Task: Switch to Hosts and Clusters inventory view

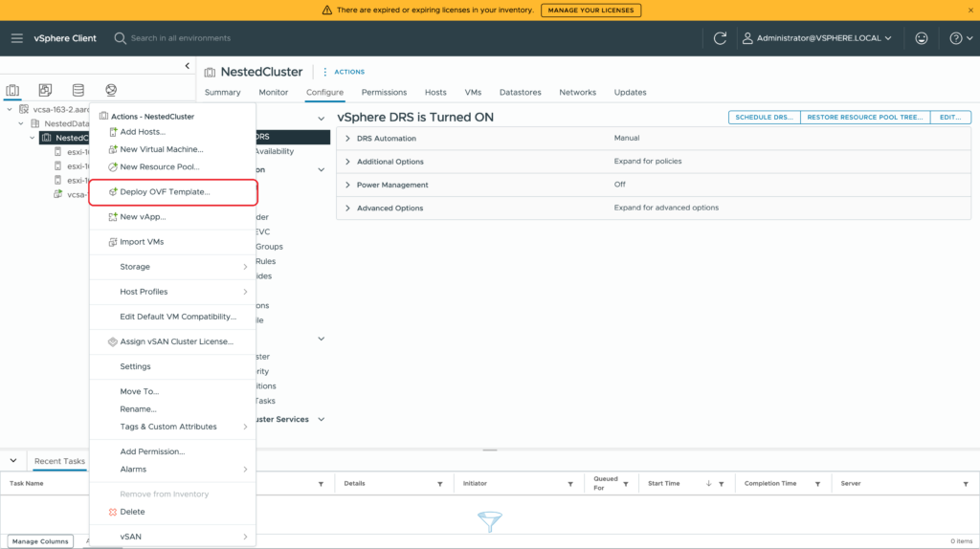Action: pyautogui.click(x=12, y=90)
